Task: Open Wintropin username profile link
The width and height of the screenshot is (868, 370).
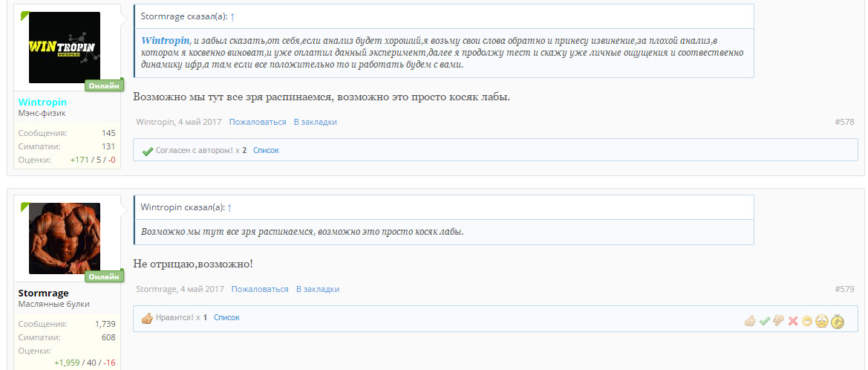Action: [x=42, y=102]
